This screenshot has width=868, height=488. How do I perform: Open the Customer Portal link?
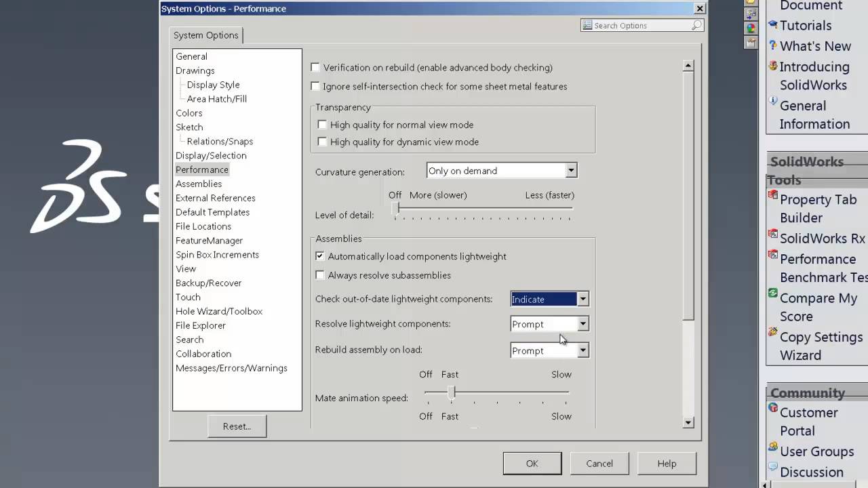coord(808,422)
